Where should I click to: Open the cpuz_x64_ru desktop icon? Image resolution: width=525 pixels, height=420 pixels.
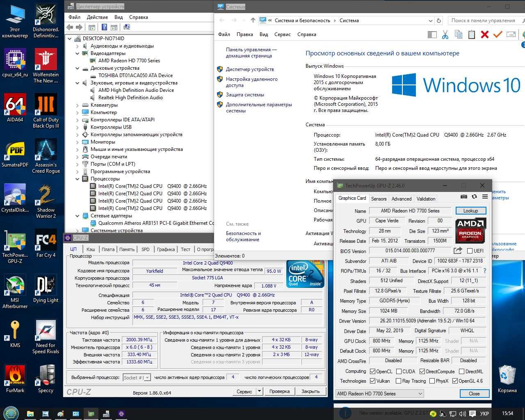pyautogui.click(x=15, y=63)
